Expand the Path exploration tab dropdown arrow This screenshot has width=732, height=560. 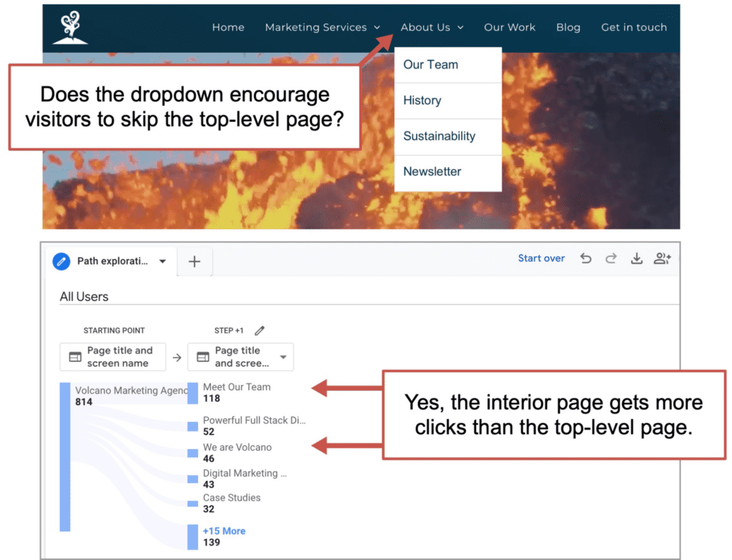click(x=161, y=261)
